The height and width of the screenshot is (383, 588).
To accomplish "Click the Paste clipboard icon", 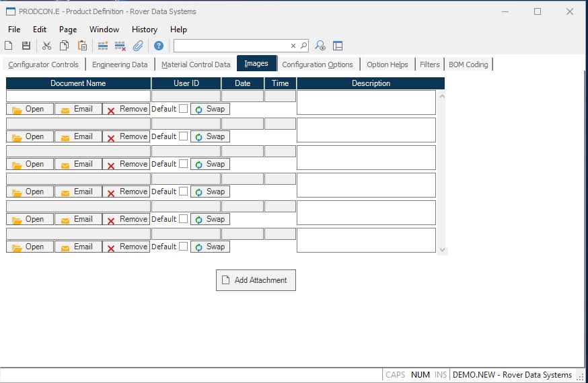I will (x=82, y=46).
